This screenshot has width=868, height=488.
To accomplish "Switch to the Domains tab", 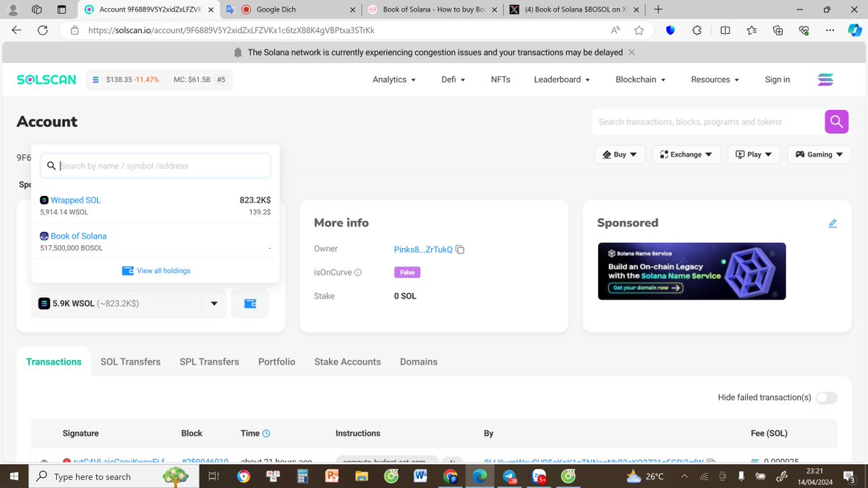I will [418, 361].
